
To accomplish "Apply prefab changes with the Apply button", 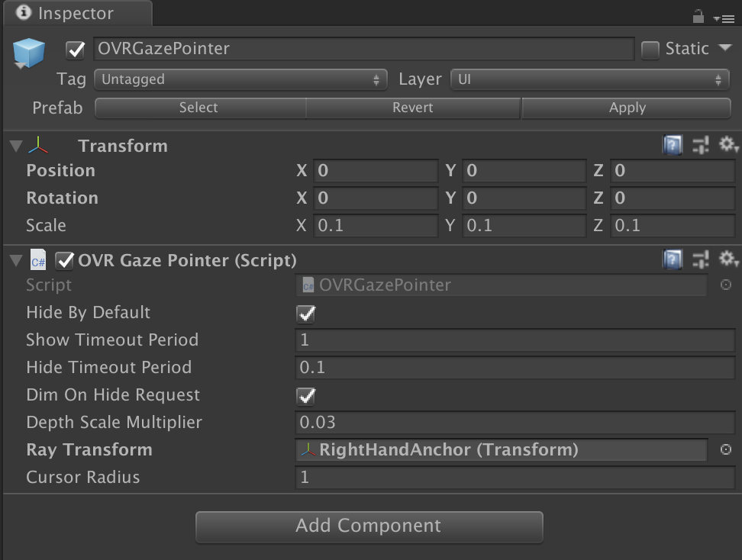I will tap(626, 108).
